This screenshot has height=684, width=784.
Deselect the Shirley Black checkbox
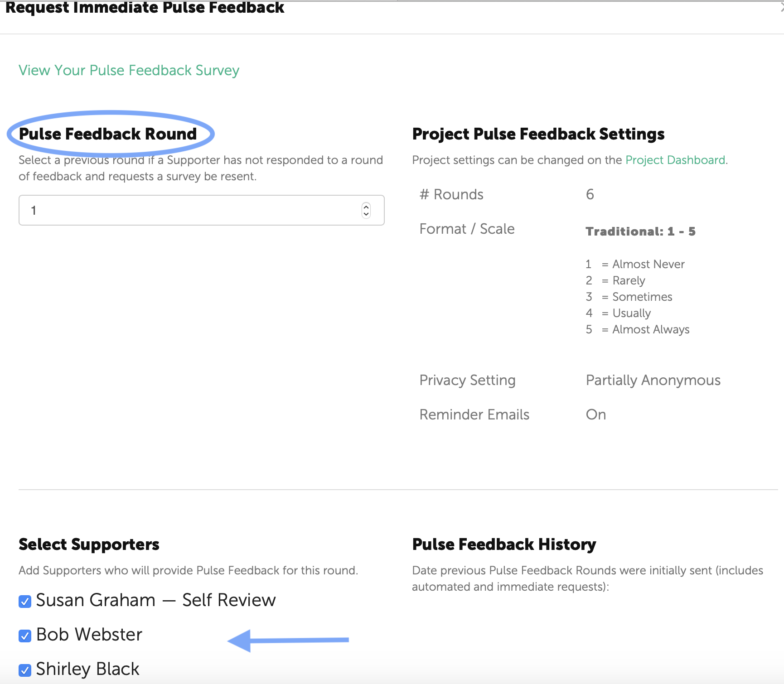25,670
